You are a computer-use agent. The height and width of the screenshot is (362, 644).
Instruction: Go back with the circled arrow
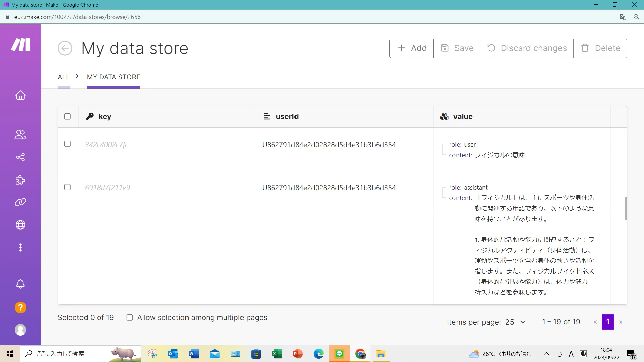tap(65, 48)
